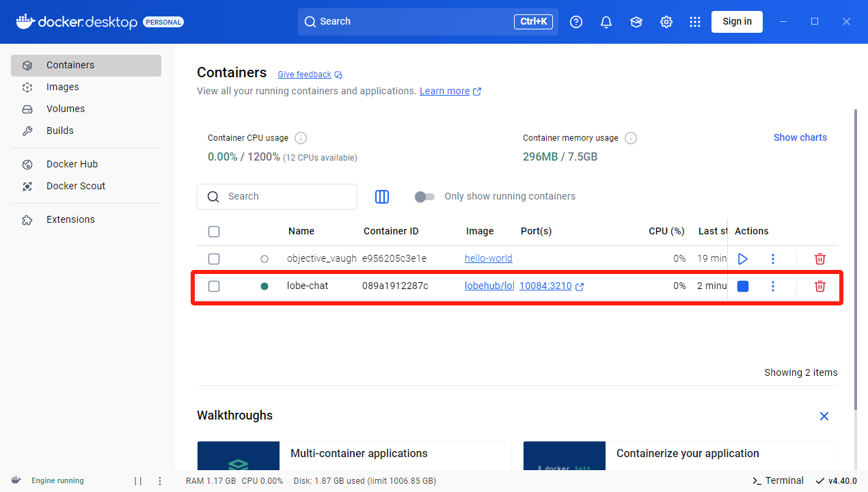Click the Sign in button
The image size is (868, 492).
pyautogui.click(x=737, y=22)
